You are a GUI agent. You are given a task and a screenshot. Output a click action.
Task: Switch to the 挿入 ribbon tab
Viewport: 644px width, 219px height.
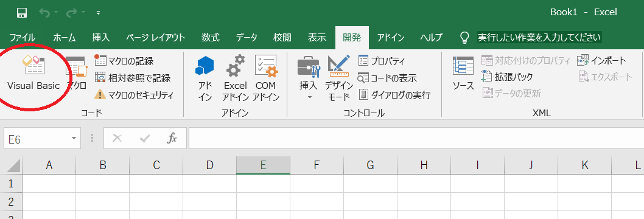[100, 38]
